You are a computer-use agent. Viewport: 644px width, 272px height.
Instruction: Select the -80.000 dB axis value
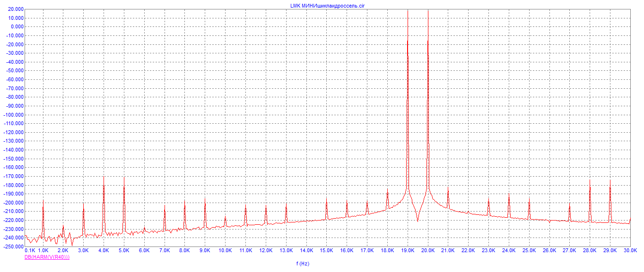(15, 97)
